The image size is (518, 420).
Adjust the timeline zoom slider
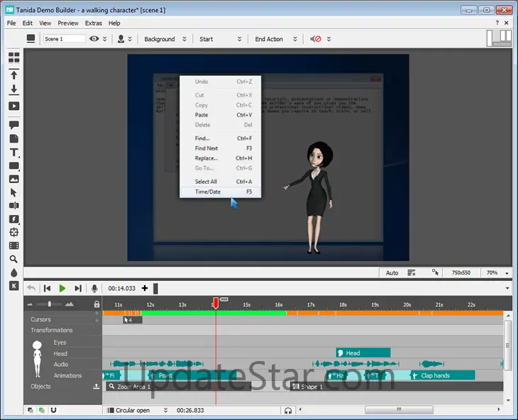coord(48,304)
